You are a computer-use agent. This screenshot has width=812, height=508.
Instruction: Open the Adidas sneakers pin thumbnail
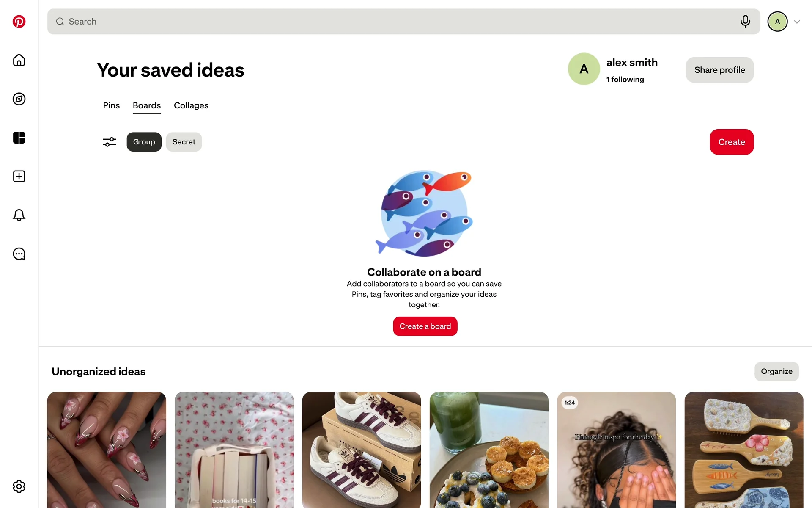point(362,450)
